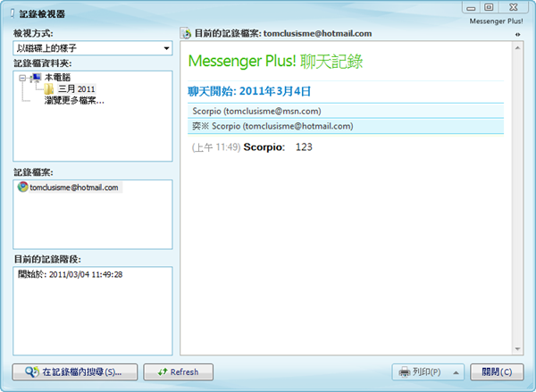
Task: Click the 聊天開始: 2011年3月4日 heading
Action: [249, 91]
